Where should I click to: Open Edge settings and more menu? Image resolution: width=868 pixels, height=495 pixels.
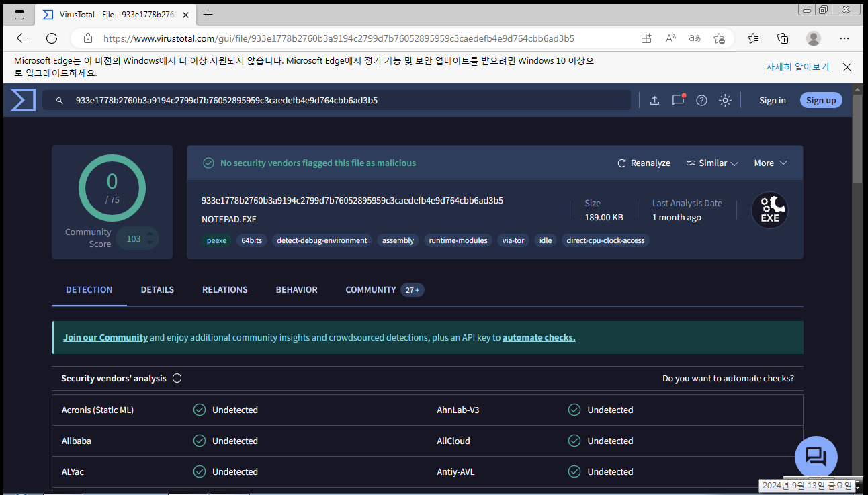(844, 38)
